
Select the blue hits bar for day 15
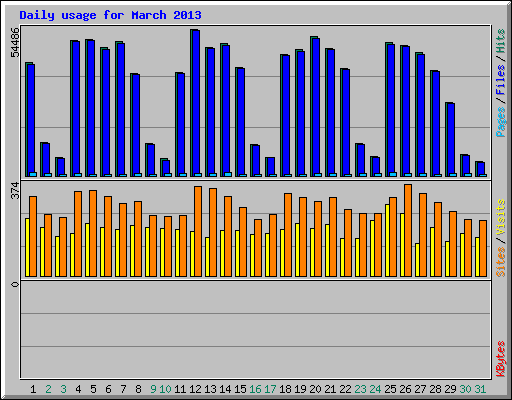pos(241,122)
